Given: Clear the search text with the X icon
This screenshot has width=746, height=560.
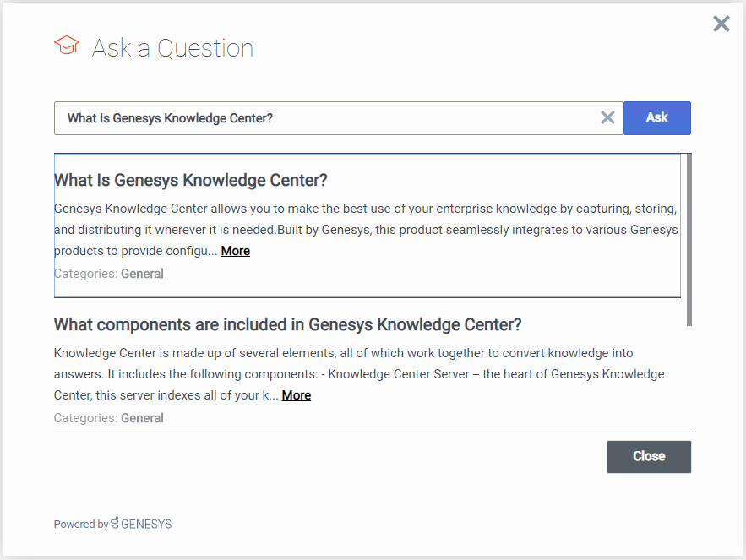Looking at the screenshot, I should [607, 118].
